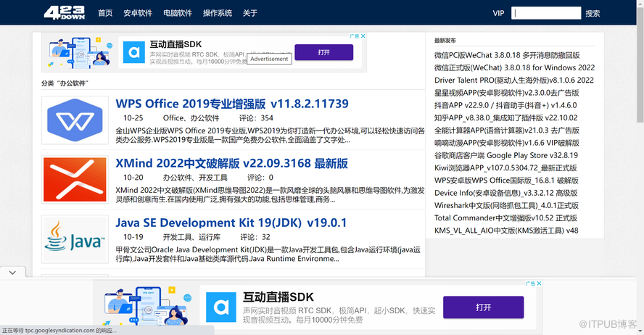Click bottom banner ad illustration image
The width and height of the screenshot is (644, 335).
pos(146,306)
